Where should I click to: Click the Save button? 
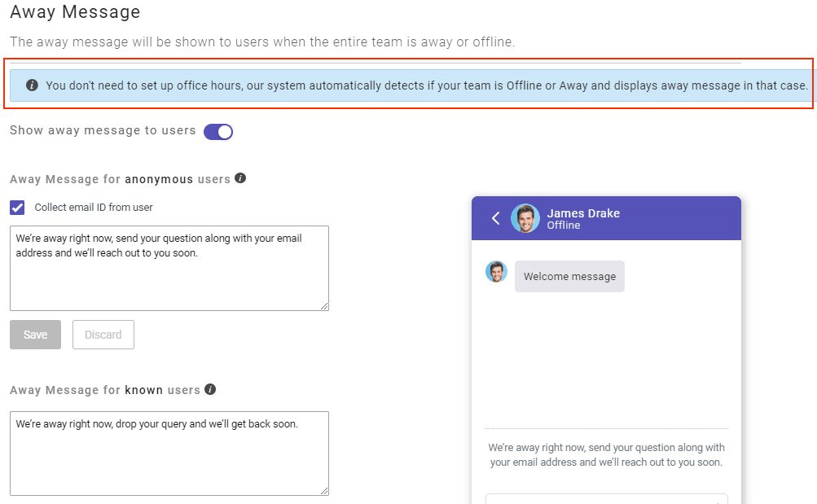tap(35, 335)
